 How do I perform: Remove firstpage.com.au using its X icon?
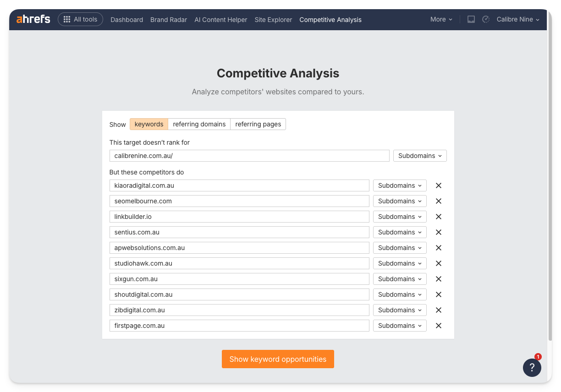click(438, 326)
